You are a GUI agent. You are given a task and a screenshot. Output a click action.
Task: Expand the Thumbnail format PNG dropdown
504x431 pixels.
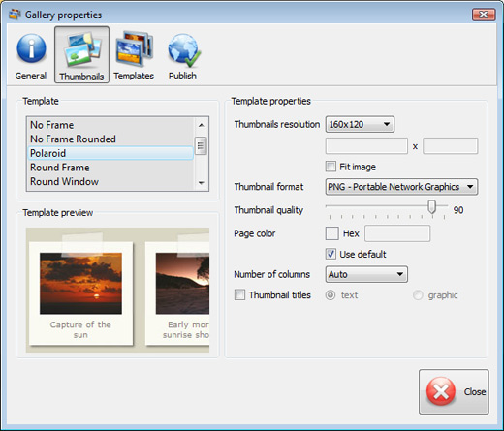click(x=401, y=187)
